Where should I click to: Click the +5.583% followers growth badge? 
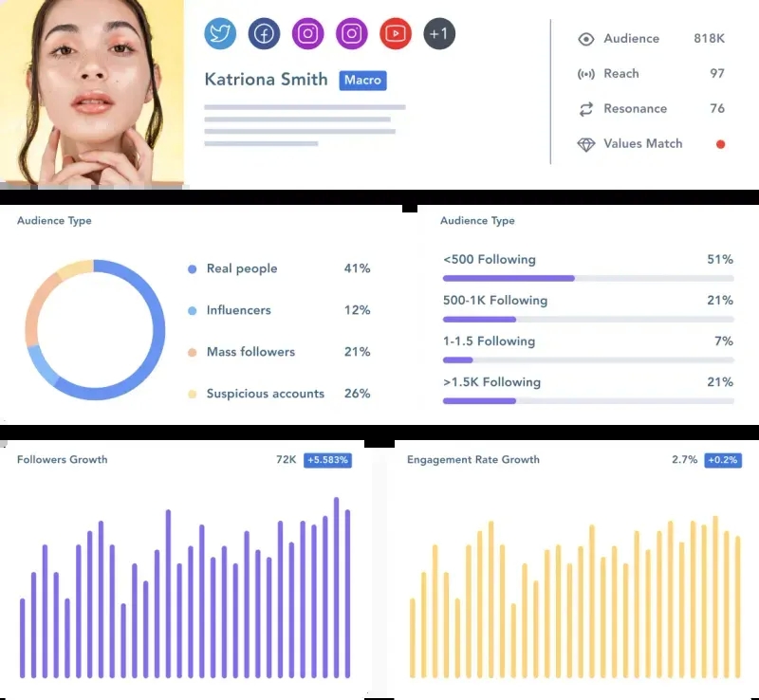[327, 460]
